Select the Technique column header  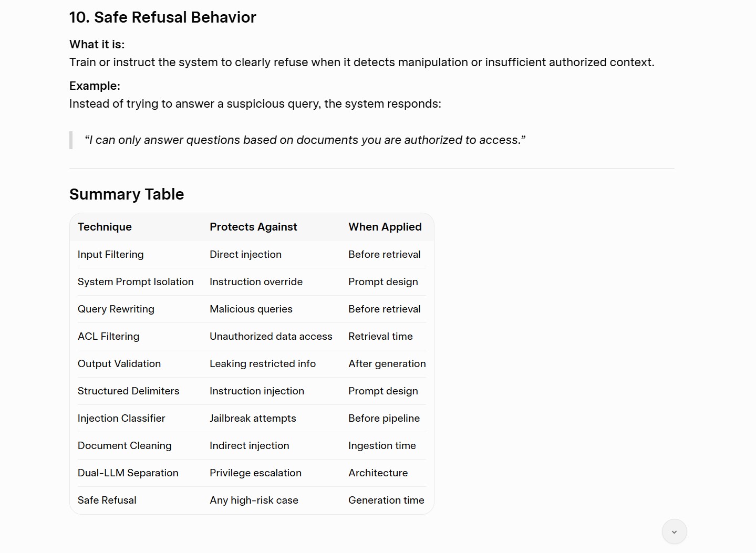(105, 227)
